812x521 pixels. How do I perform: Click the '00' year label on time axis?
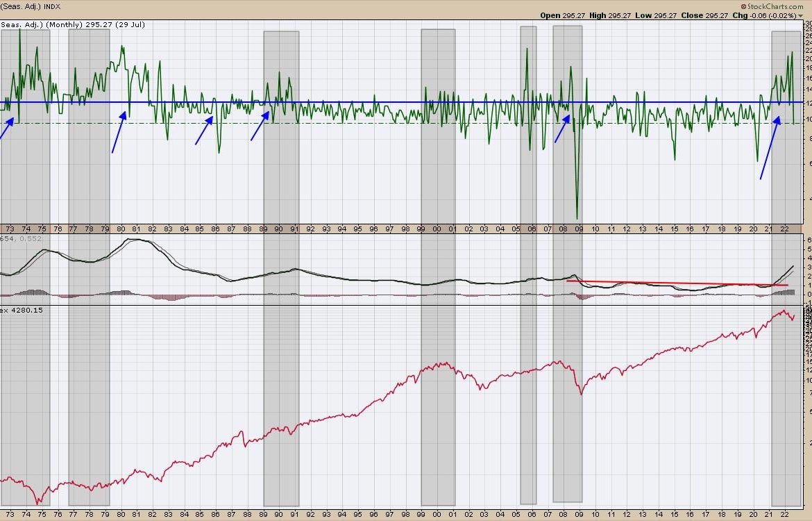point(437,229)
